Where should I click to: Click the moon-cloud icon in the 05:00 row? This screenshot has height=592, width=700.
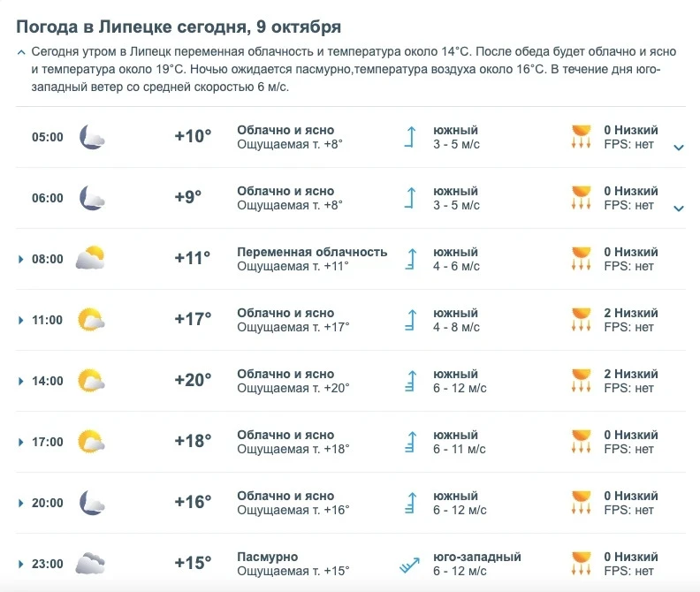pos(92,137)
